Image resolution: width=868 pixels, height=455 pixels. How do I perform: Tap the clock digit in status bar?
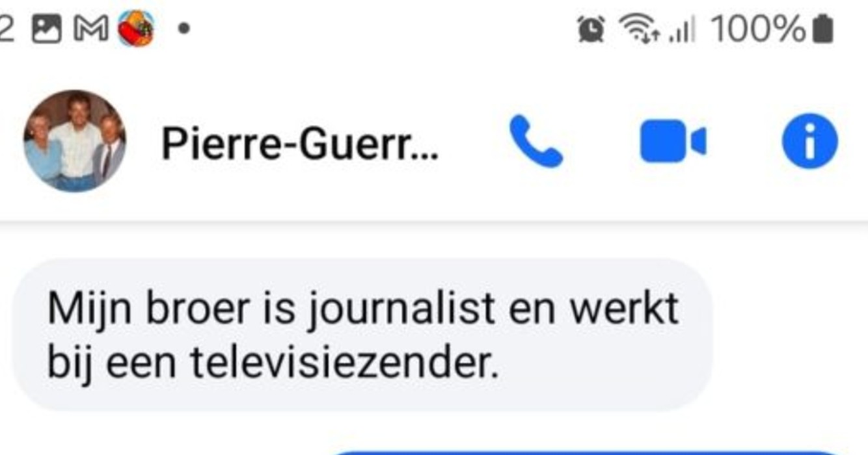pos(7,29)
